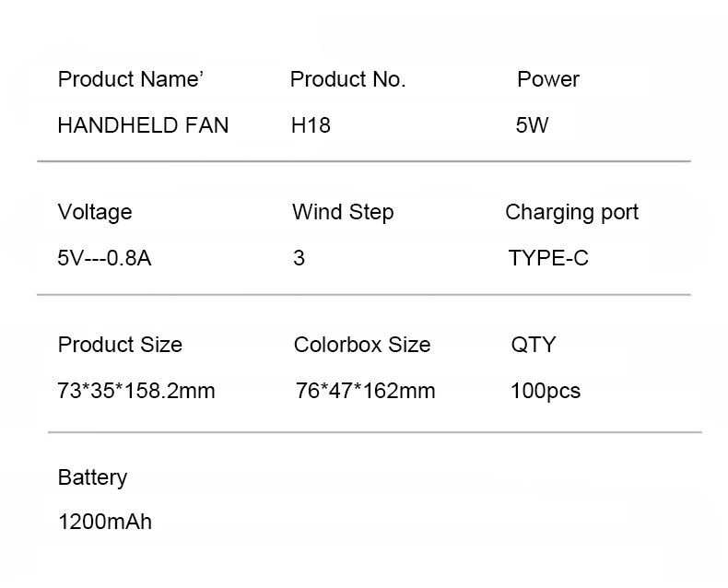This screenshot has height=588, width=728.
Task: Select the H18 product number
Action: 311,125
